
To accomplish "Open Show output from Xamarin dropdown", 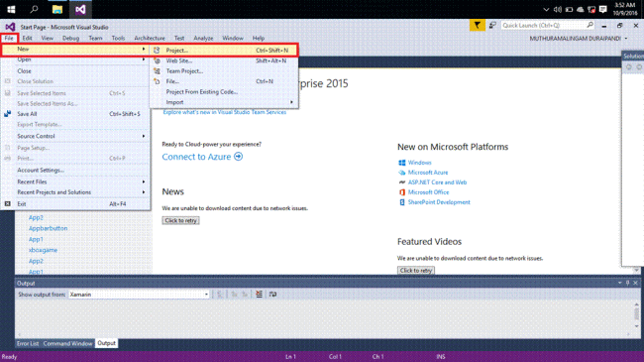I will point(139,295).
